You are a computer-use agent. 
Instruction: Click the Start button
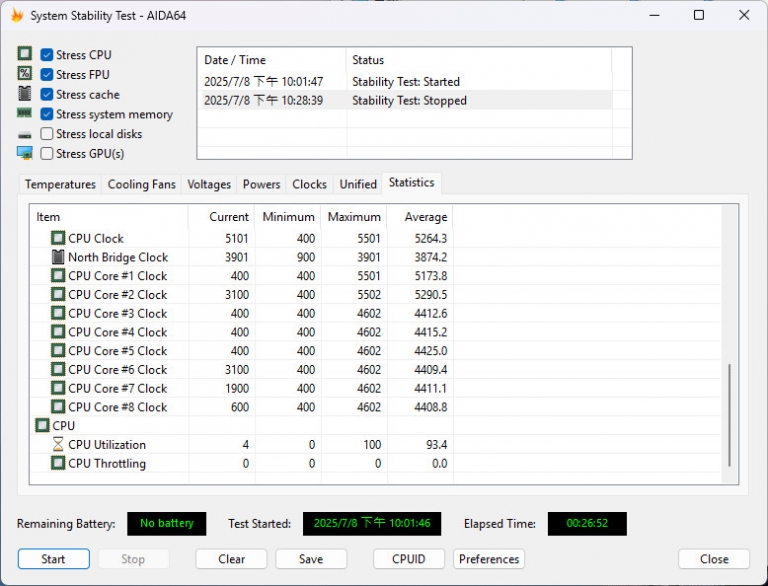click(x=53, y=559)
